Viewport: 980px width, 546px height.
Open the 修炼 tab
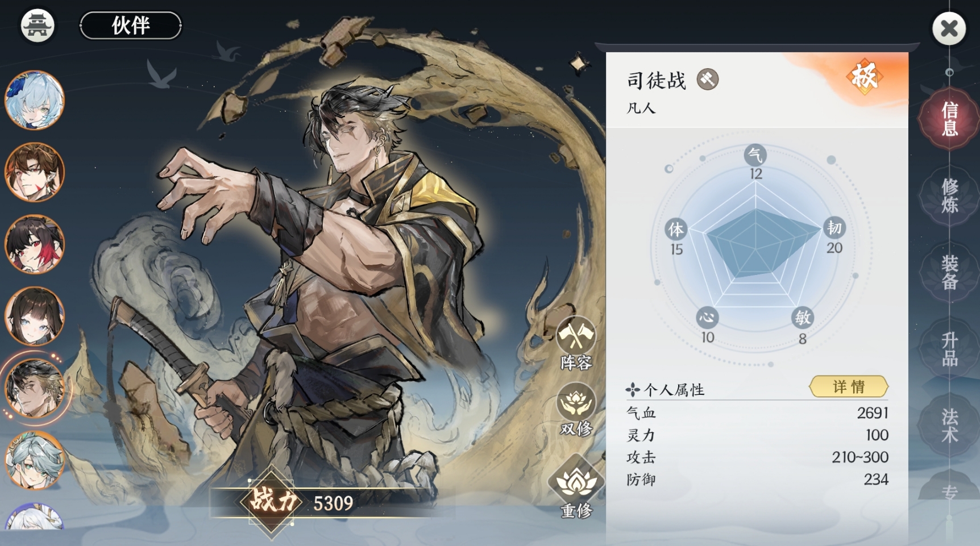click(x=949, y=195)
